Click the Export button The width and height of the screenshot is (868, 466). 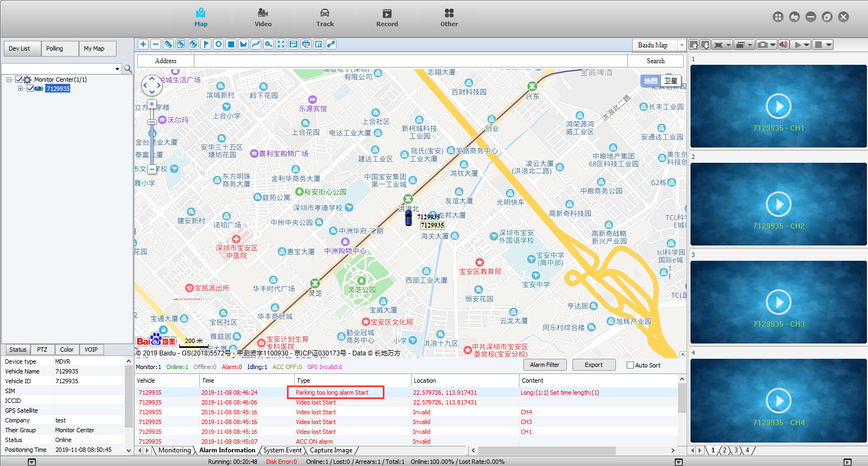(594, 365)
